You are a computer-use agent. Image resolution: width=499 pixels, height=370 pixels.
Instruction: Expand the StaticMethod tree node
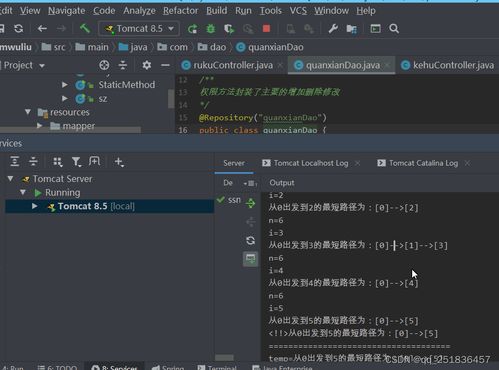[65, 85]
